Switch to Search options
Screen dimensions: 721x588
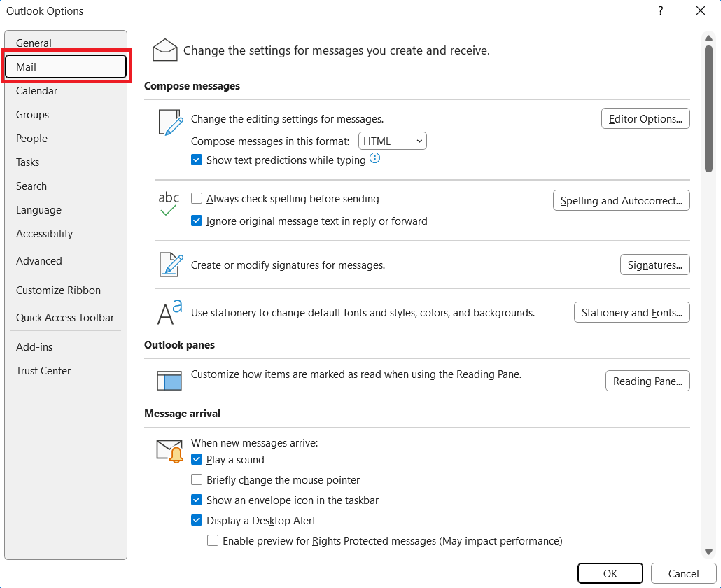(66, 186)
